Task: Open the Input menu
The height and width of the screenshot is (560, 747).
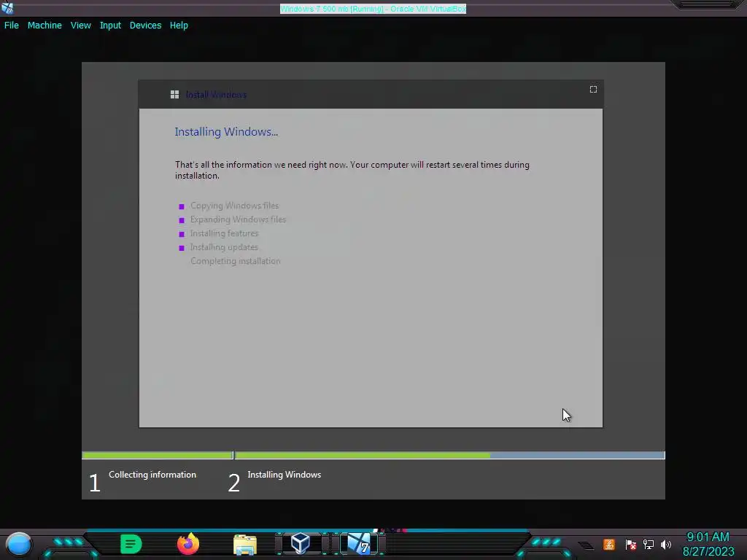Action: pyautogui.click(x=110, y=26)
